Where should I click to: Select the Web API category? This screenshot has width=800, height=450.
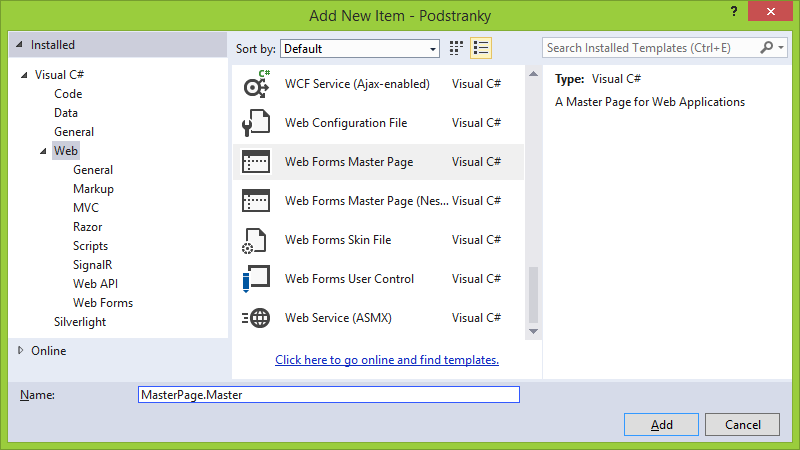point(95,284)
